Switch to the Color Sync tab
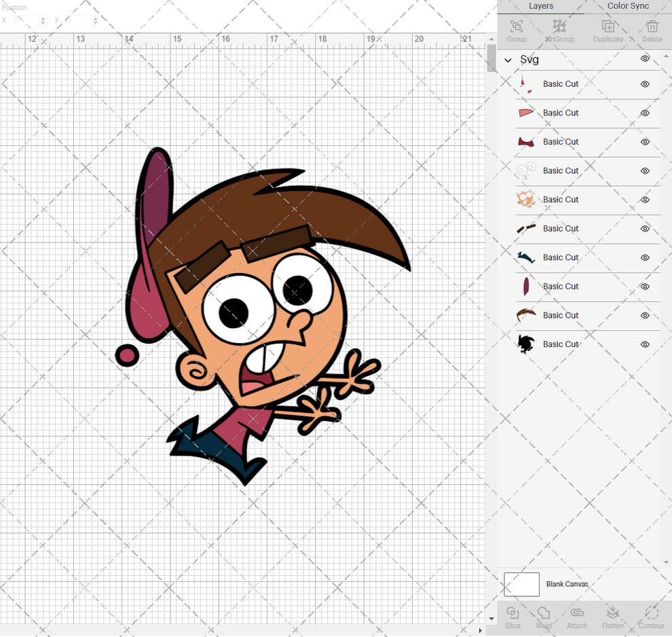 point(627,6)
